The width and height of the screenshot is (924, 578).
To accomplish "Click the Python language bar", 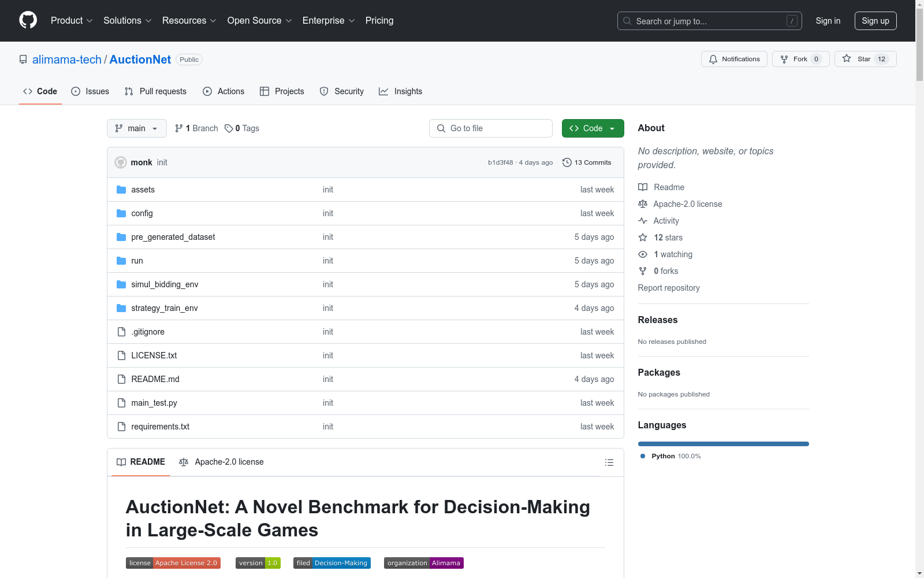I will 723,444.
